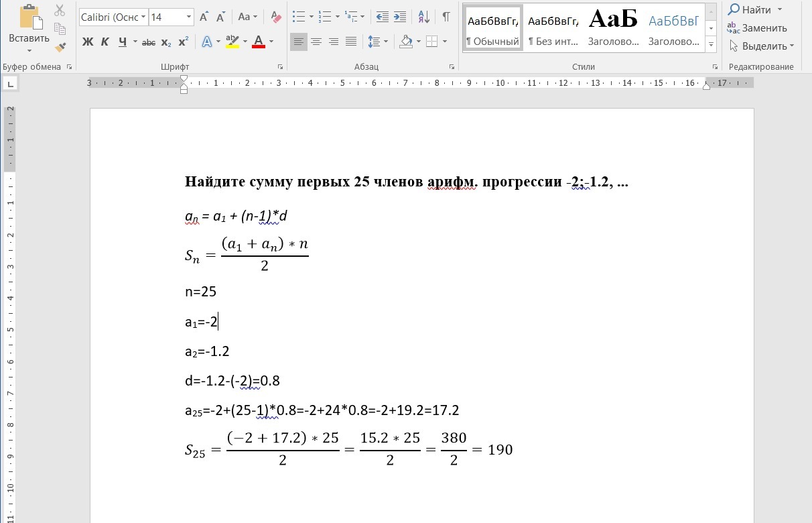Image resolution: width=812 pixels, height=523 pixels.
Task: Apply the blue АаБбВвГ Заголово... style
Action: [x=673, y=28]
